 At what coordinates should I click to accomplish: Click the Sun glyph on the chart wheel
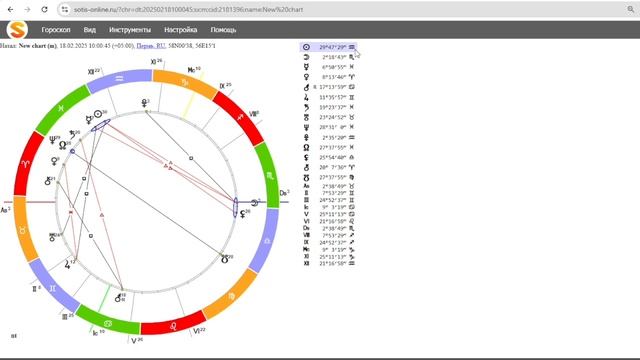coord(98,114)
